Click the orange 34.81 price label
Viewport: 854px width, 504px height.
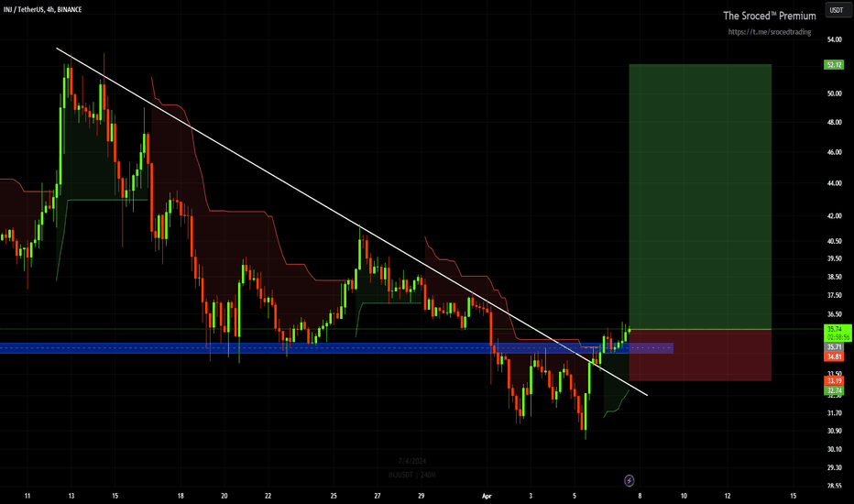(835, 356)
